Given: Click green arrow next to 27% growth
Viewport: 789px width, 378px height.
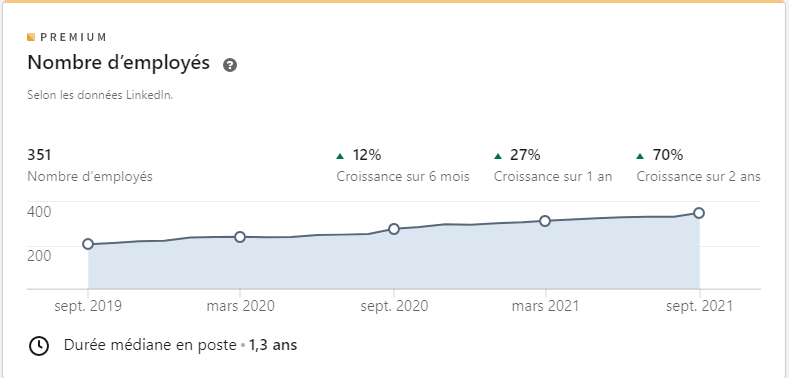Looking at the screenshot, I should 498,156.
